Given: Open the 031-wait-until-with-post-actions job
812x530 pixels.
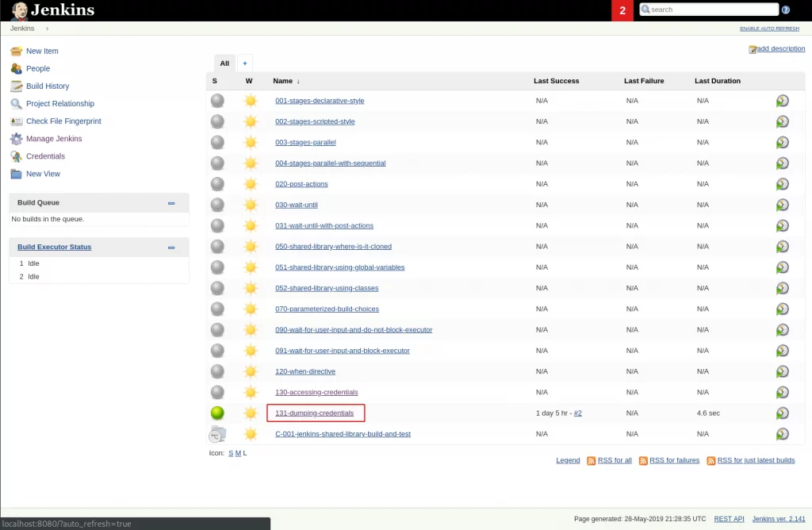Looking at the screenshot, I should click(324, 225).
